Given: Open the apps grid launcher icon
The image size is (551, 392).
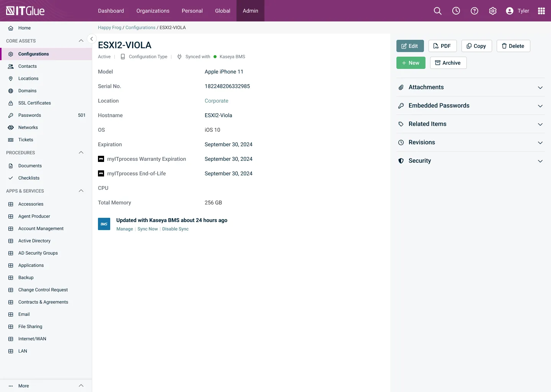Looking at the screenshot, I should coord(541,11).
